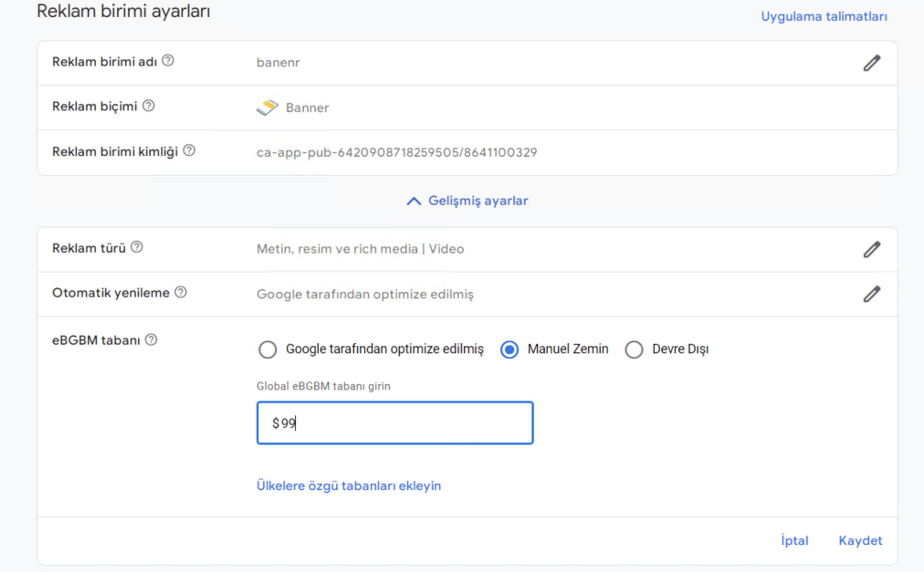Screen dimensions: 924x572
Task: Edit Reklam türü using its pencil icon
Action: (x=871, y=249)
